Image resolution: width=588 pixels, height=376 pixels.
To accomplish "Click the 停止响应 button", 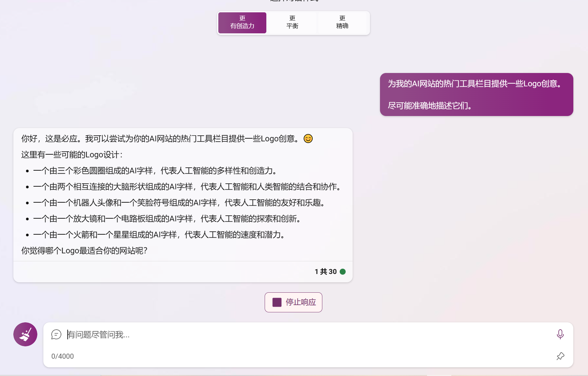I will [x=293, y=302].
